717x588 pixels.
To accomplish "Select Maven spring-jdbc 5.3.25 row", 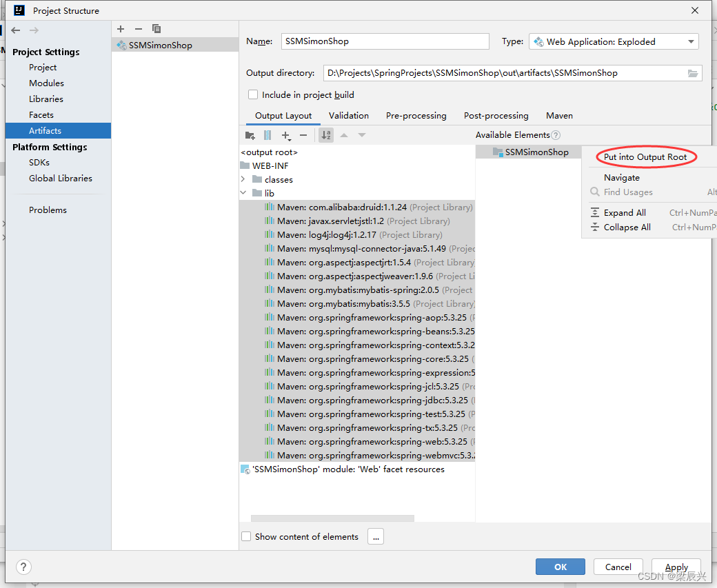I will [x=357, y=400].
